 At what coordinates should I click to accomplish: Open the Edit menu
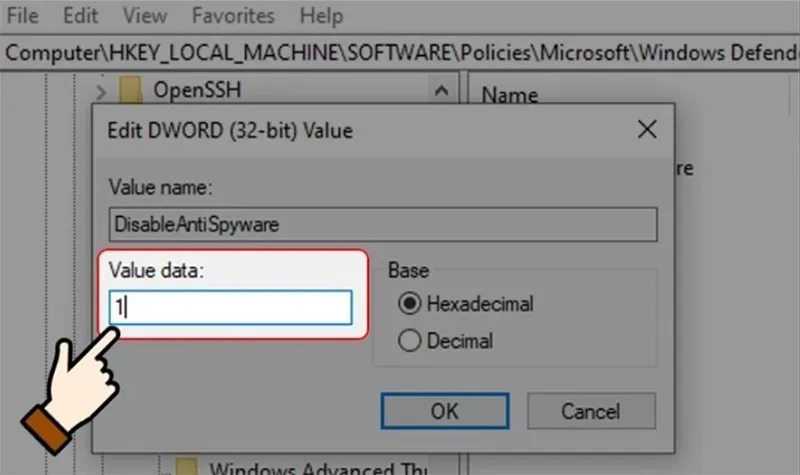(81, 16)
